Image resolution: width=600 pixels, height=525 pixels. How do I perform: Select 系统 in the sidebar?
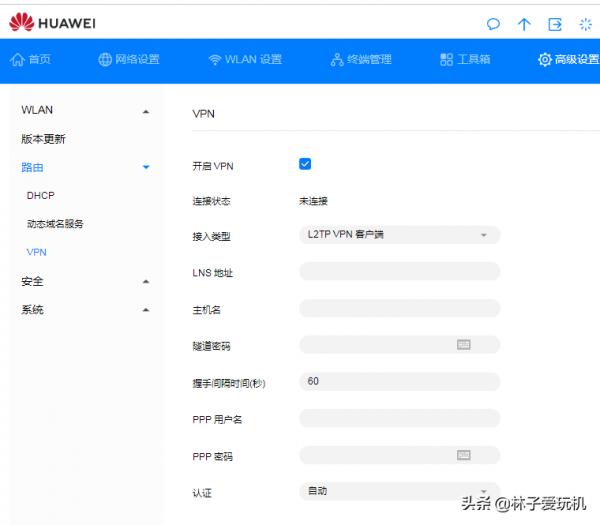coord(32,310)
